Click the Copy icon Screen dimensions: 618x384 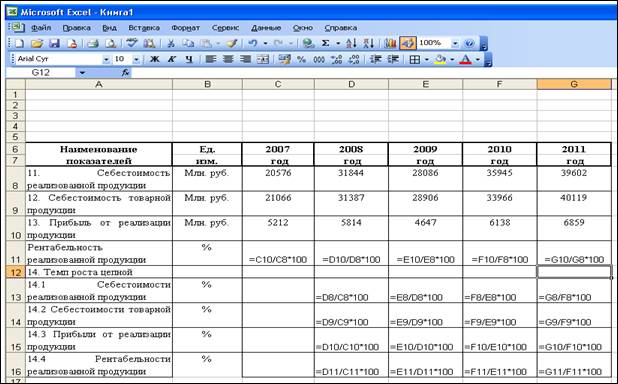coord(188,43)
